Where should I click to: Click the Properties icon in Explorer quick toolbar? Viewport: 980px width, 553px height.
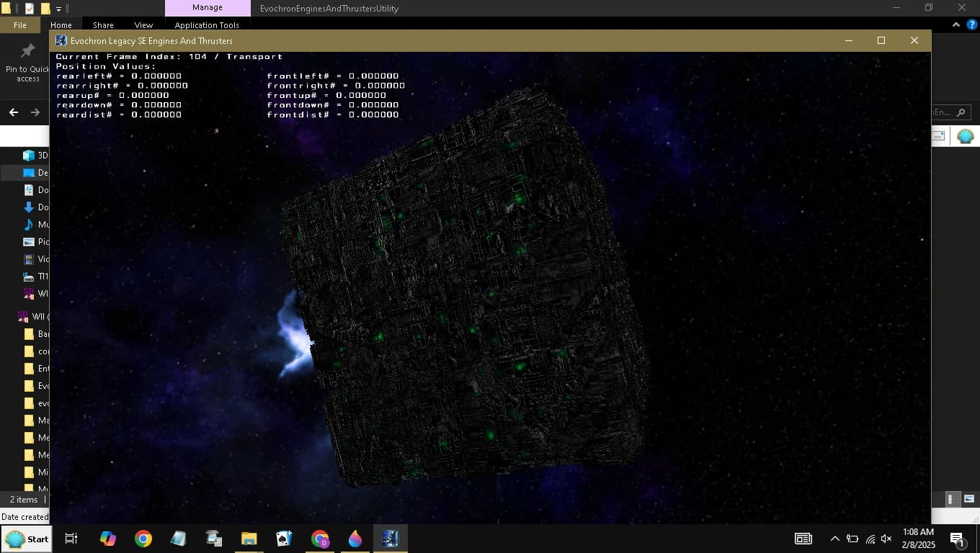(x=30, y=9)
